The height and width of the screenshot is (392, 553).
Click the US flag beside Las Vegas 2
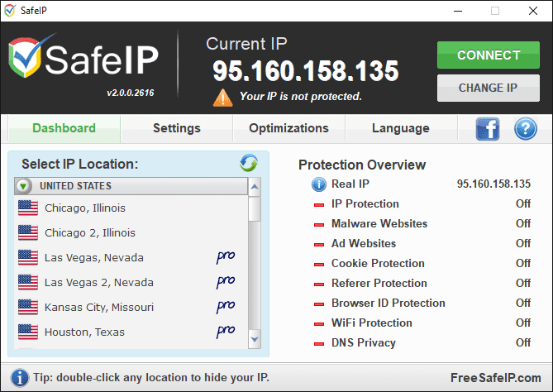click(28, 282)
